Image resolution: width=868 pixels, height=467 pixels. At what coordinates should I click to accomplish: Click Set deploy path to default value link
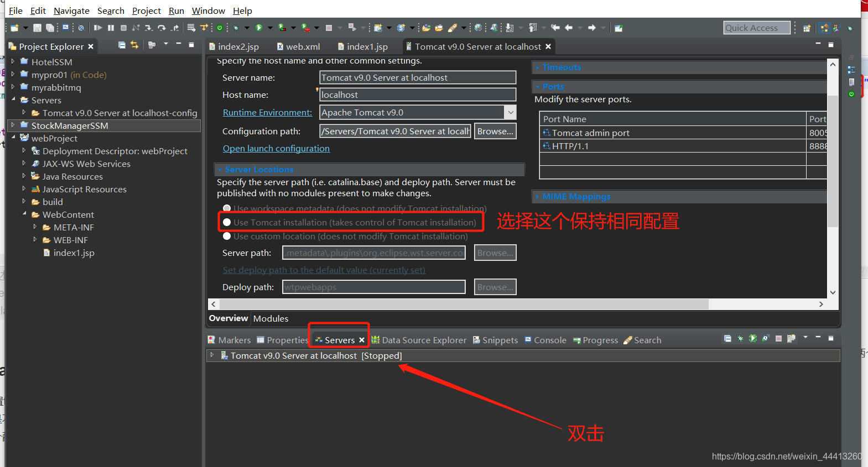[x=324, y=270]
